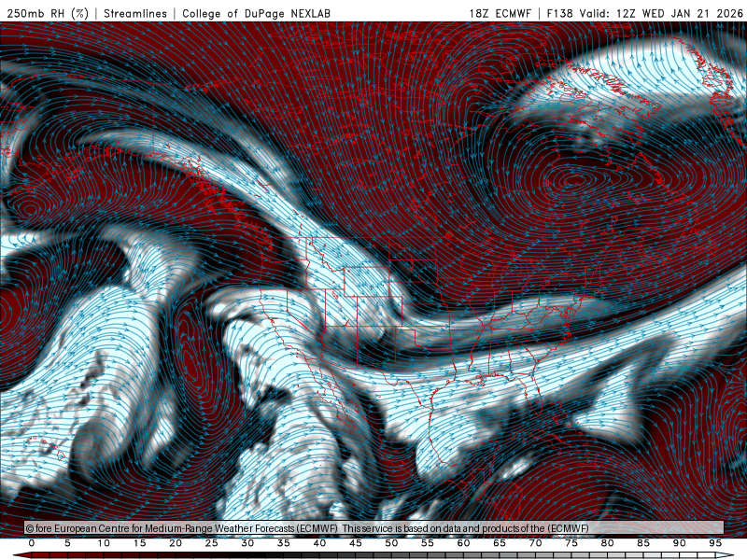Click the color scale label "20"
The image size is (747, 560).
point(176,543)
